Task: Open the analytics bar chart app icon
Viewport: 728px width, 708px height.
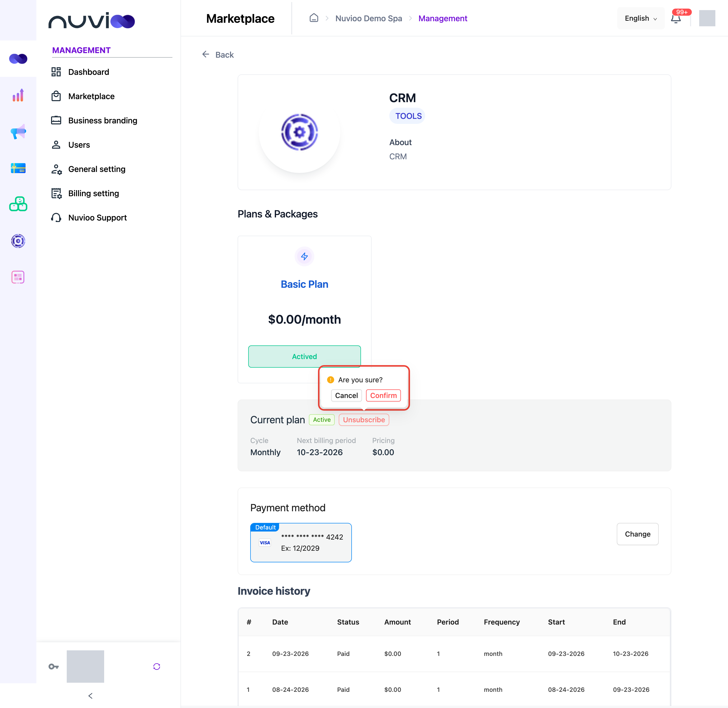Action: [x=18, y=95]
